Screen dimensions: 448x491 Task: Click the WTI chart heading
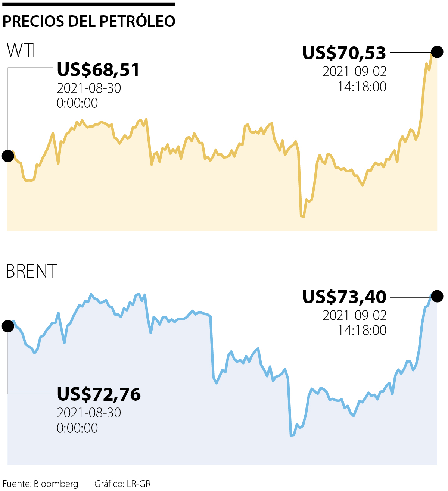(x=21, y=50)
